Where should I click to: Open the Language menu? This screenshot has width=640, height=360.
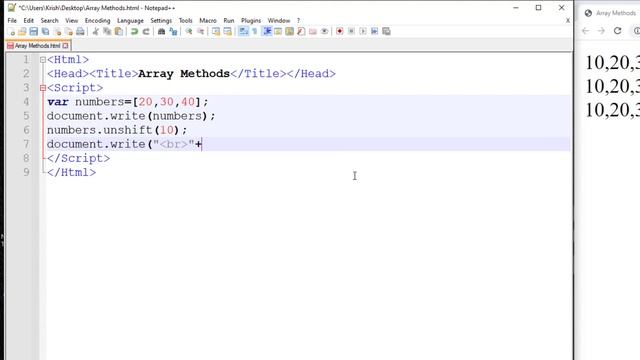coord(130,20)
